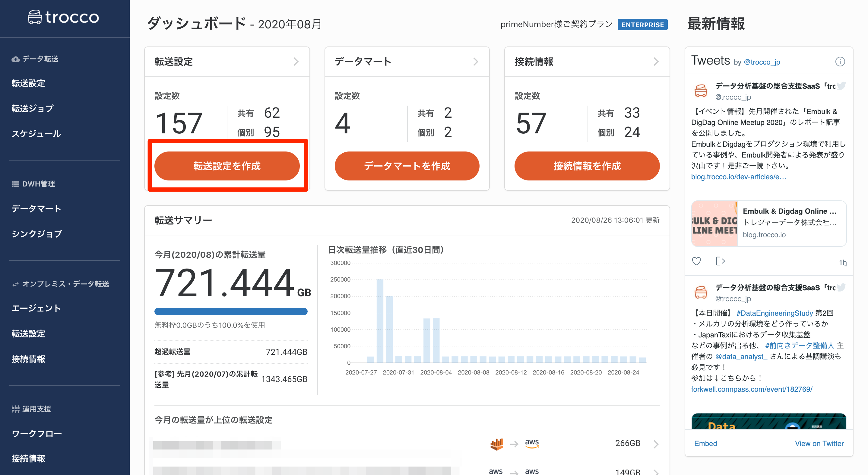Click the 157 設定数 value in 転送設定
Image resolution: width=868 pixels, height=475 pixels.
[179, 123]
